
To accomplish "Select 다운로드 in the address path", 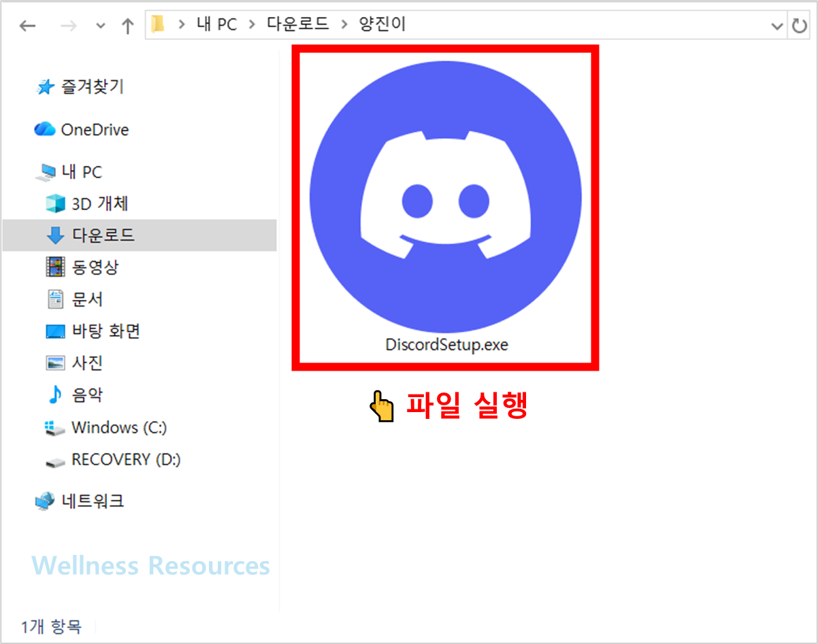I will (297, 25).
